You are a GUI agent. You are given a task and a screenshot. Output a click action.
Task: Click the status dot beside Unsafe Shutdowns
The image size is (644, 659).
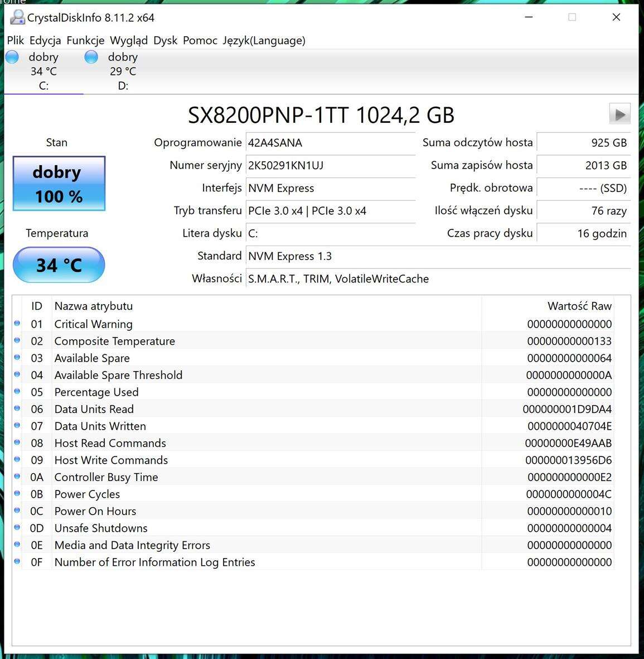(x=17, y=528)
